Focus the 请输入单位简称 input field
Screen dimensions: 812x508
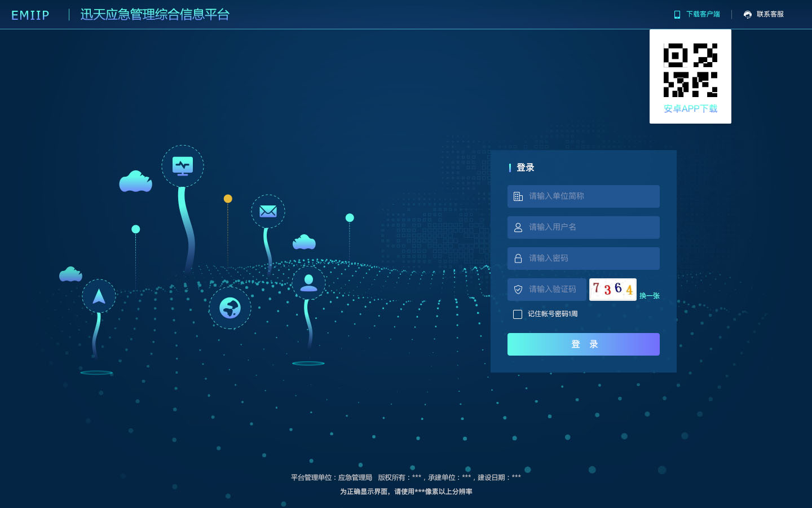point(584,196)
